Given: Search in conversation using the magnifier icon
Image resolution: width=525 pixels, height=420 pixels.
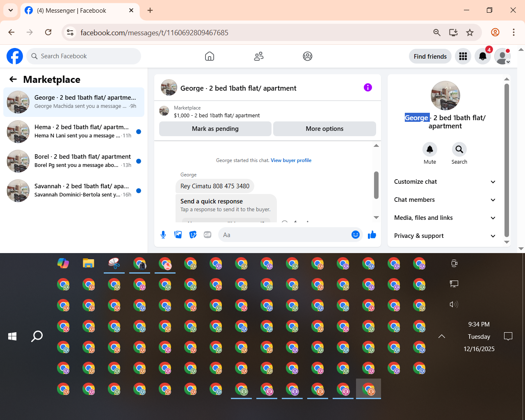Looking at the screenshot, I should (459, 149).
